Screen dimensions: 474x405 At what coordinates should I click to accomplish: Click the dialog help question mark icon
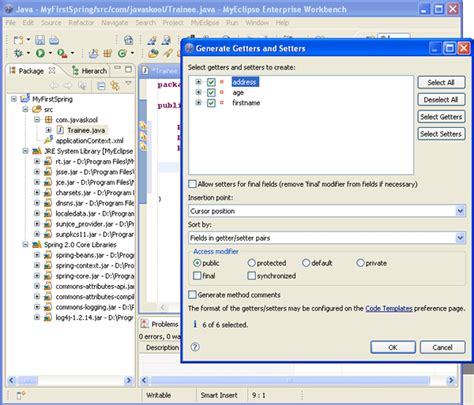click(x=195, y=347)
